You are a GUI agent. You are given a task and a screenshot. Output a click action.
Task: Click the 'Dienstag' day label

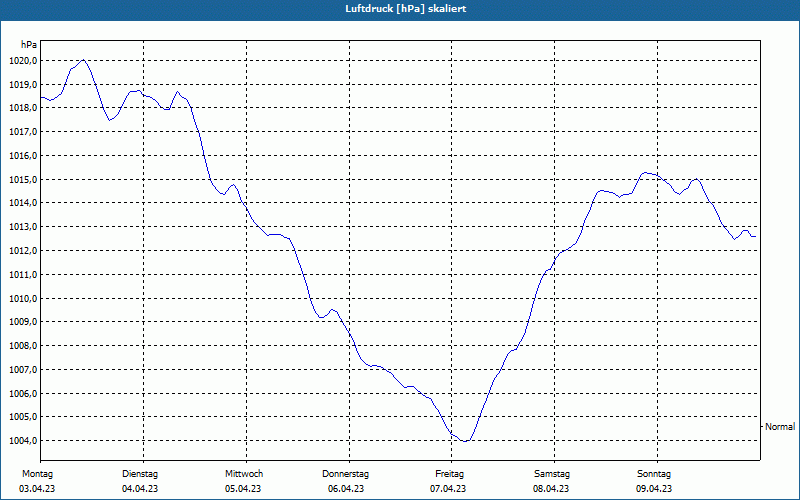(140, 474)
